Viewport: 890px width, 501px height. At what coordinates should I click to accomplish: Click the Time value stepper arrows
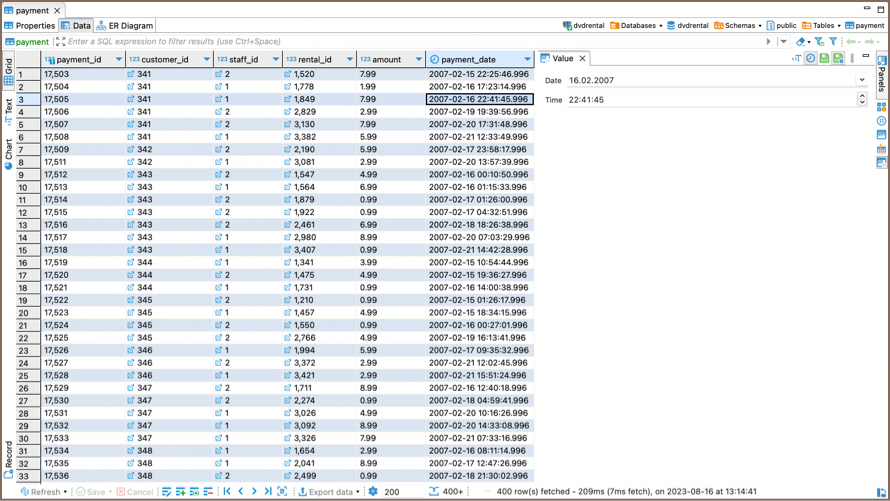coord(862,100)
